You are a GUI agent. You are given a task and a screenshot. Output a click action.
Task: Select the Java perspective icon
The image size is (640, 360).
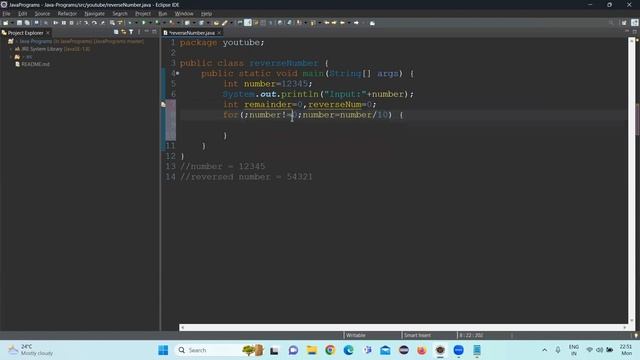point(635,23)
